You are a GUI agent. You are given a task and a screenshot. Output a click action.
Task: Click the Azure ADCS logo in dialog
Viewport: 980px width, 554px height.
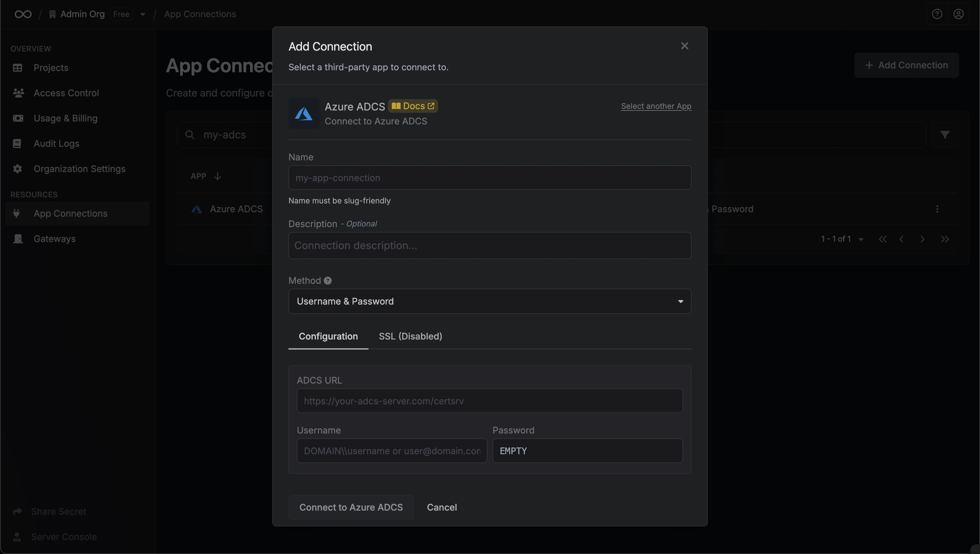click(304, 113)
